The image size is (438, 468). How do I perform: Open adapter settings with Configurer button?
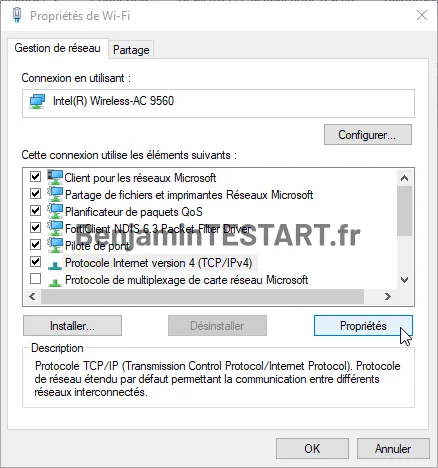tap(368, 135)
